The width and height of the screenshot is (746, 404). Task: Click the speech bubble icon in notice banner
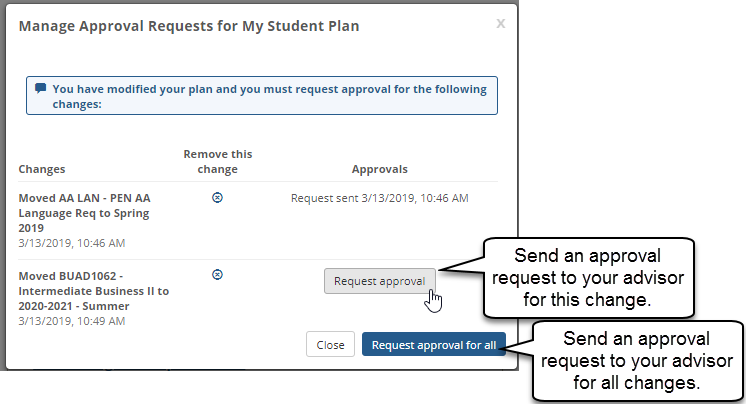point(41,88)
